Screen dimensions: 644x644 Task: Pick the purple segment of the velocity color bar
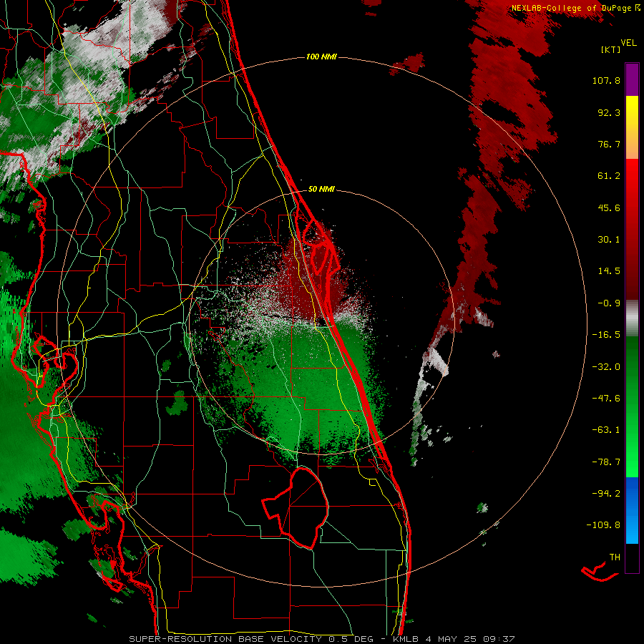point(632,80)
